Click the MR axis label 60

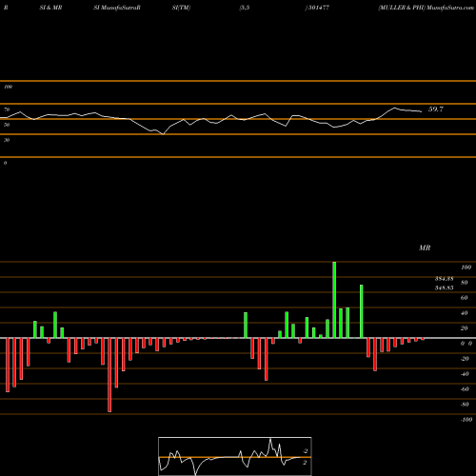465,298
